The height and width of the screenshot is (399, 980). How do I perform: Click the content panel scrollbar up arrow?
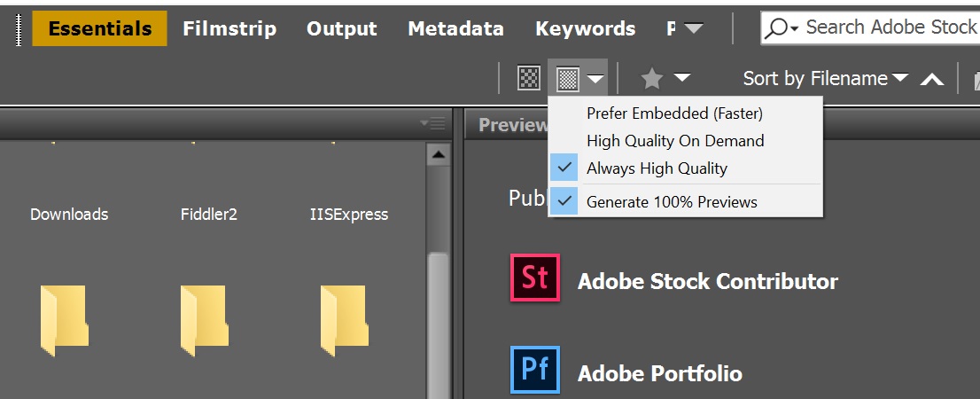(438, 154)
